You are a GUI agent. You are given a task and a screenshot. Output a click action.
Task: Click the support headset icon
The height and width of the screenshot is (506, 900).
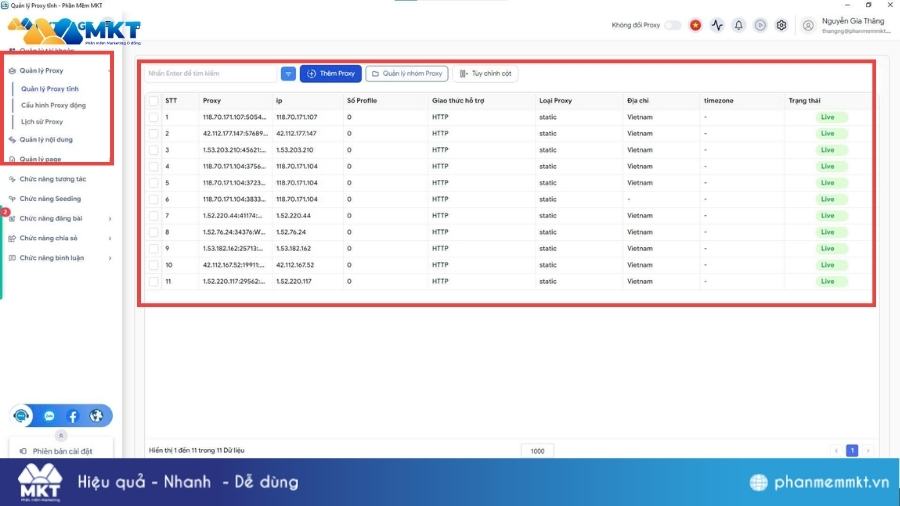click(22, 415)
